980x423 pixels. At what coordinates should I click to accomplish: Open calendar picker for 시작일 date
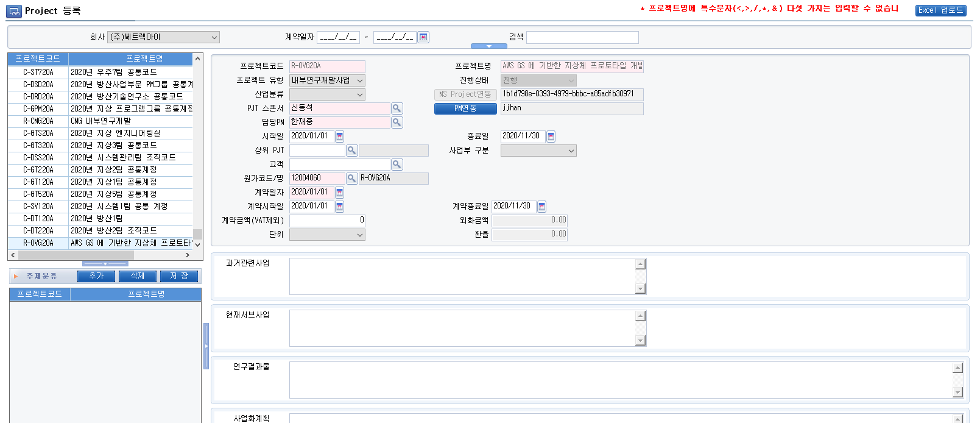340,137
